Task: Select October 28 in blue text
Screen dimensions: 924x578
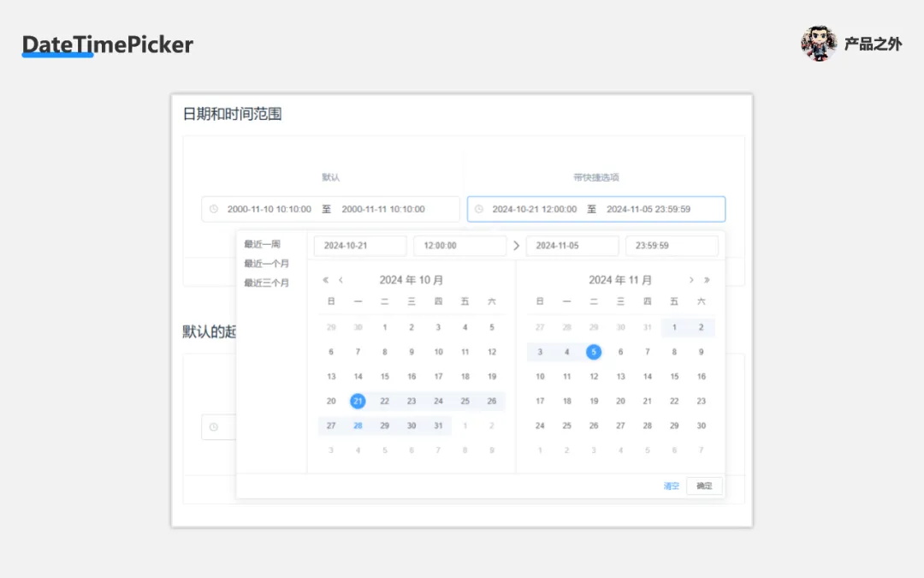Action: tap(358, 426)
